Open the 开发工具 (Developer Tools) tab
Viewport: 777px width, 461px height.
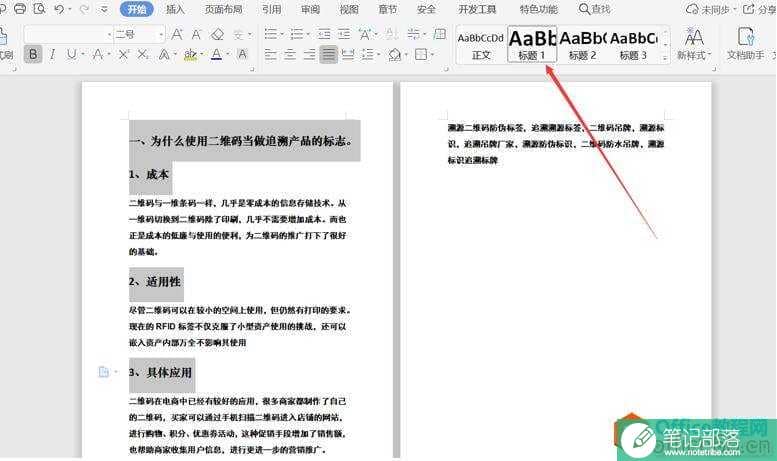477,9
